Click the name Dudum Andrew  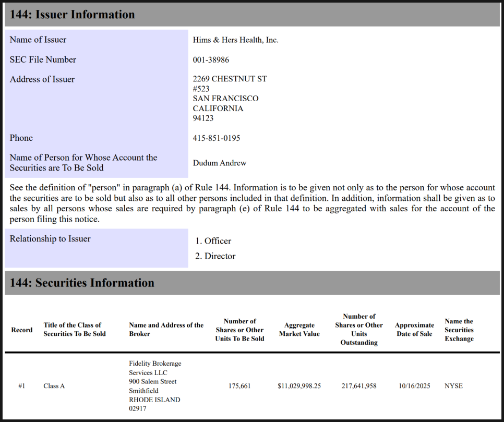[x=219, y=163]
